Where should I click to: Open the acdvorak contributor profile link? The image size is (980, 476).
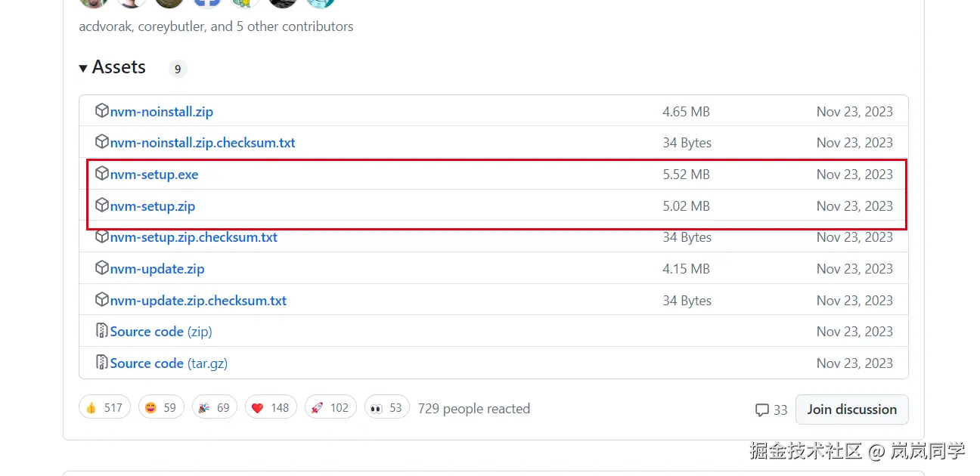coord(105,26)
